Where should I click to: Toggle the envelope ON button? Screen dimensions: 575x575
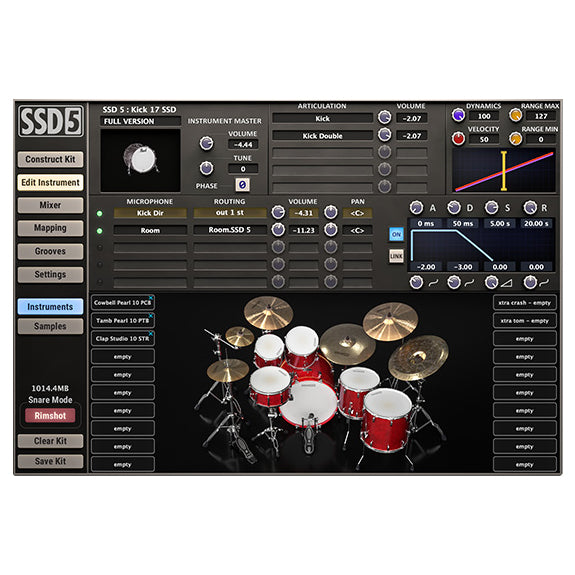tap(396, 234)
